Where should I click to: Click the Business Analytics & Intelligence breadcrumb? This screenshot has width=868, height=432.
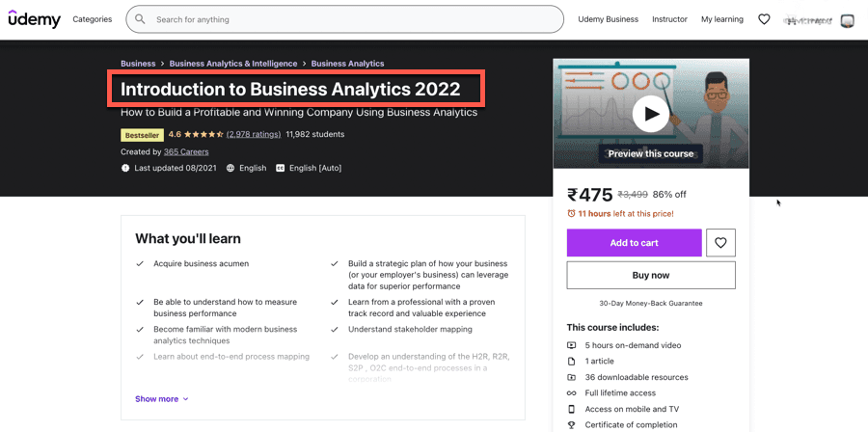[x=233, y=64]
